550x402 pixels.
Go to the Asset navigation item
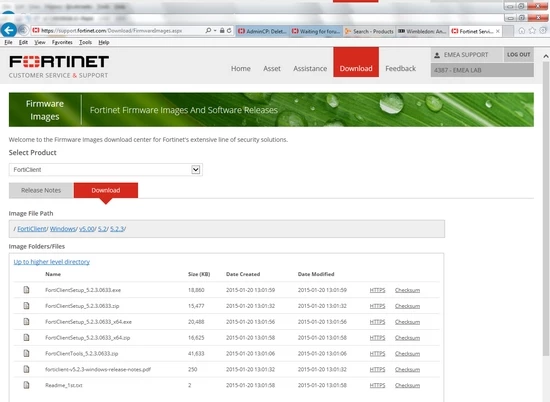(272, 68)
